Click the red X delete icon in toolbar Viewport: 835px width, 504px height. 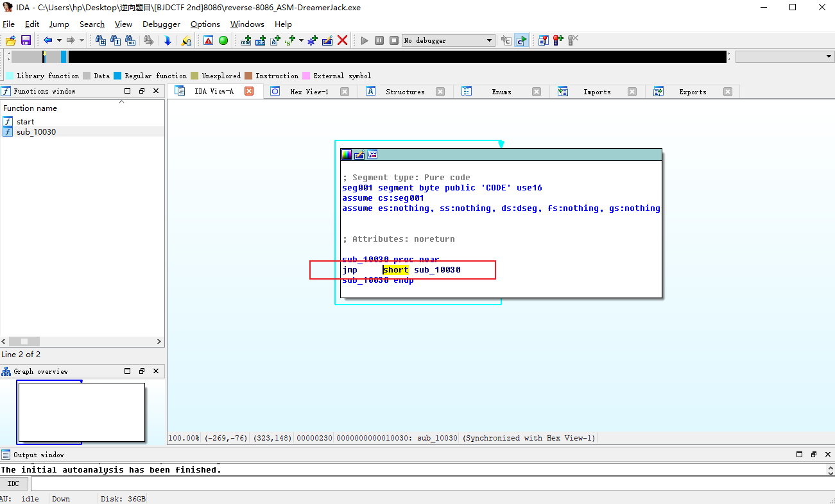coord(342,40)
